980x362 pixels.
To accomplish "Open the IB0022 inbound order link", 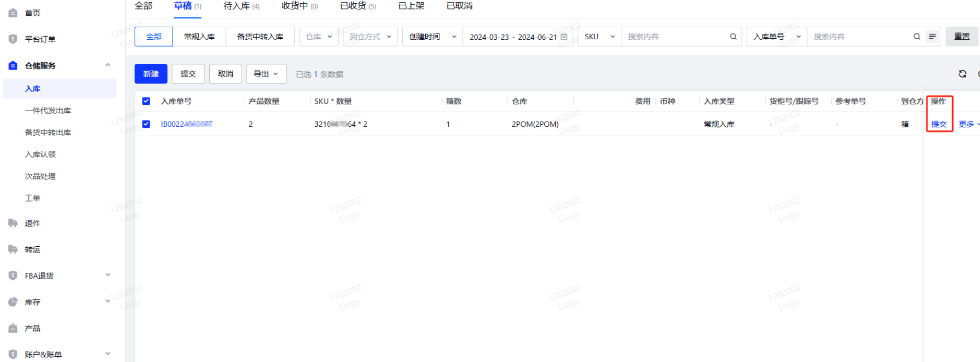I will coord(187,124).
